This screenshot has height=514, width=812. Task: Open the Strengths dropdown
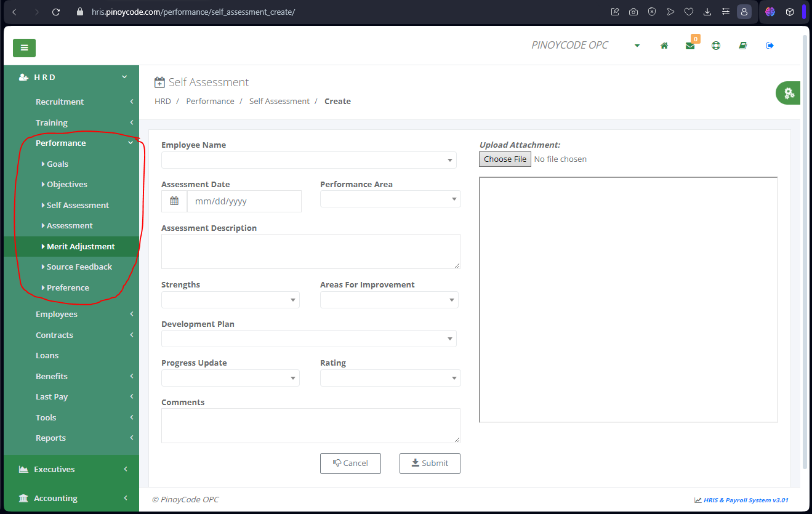click(x=230, y=300)
